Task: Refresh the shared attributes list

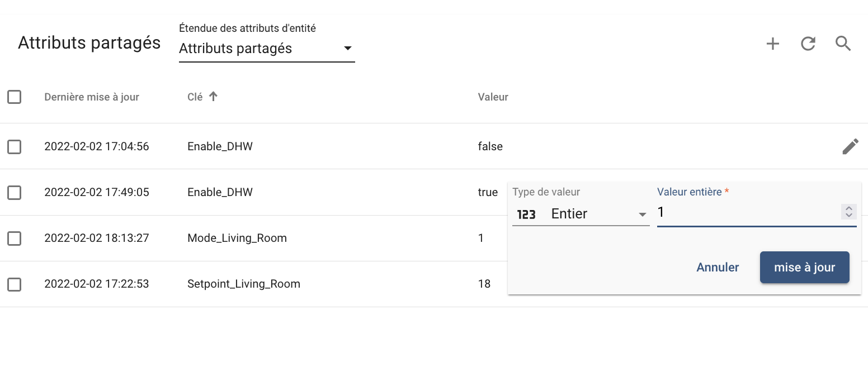Action: pyautogui.click(x=808, y=44)
